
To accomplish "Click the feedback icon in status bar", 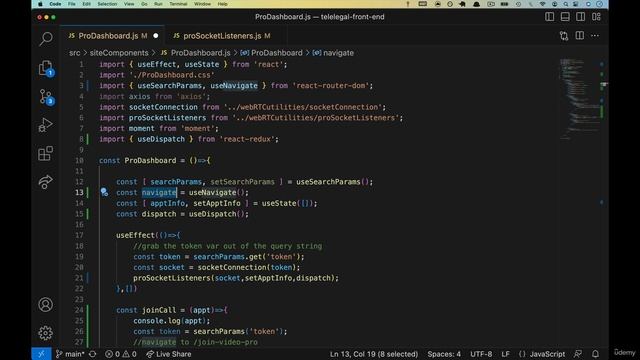I will click(578, 354).
